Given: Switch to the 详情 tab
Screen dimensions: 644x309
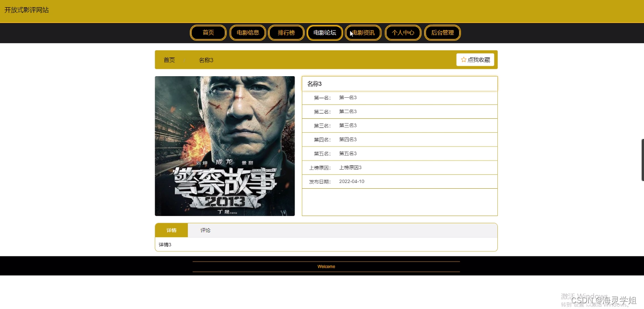Looking at the screenshot, I should [x=171, y=230].
